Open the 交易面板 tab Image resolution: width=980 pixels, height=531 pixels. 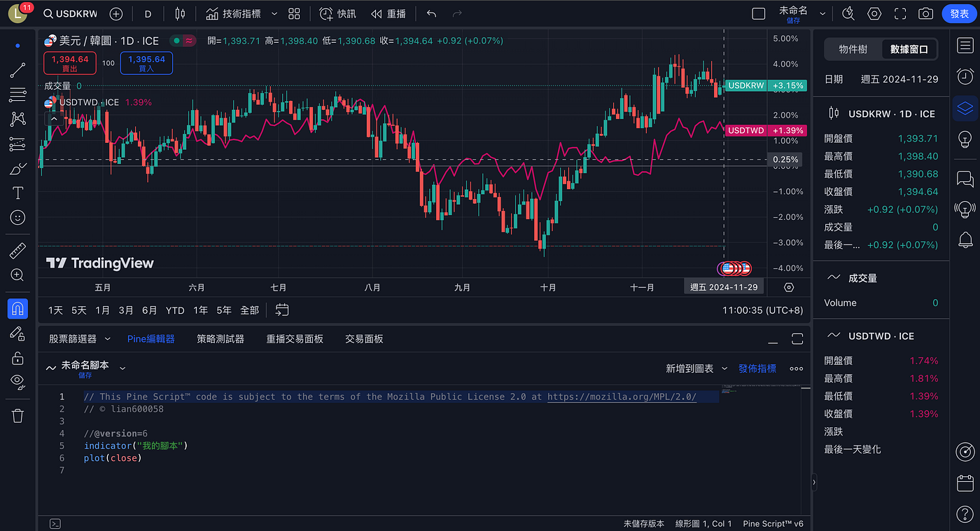tap(364, 339)
